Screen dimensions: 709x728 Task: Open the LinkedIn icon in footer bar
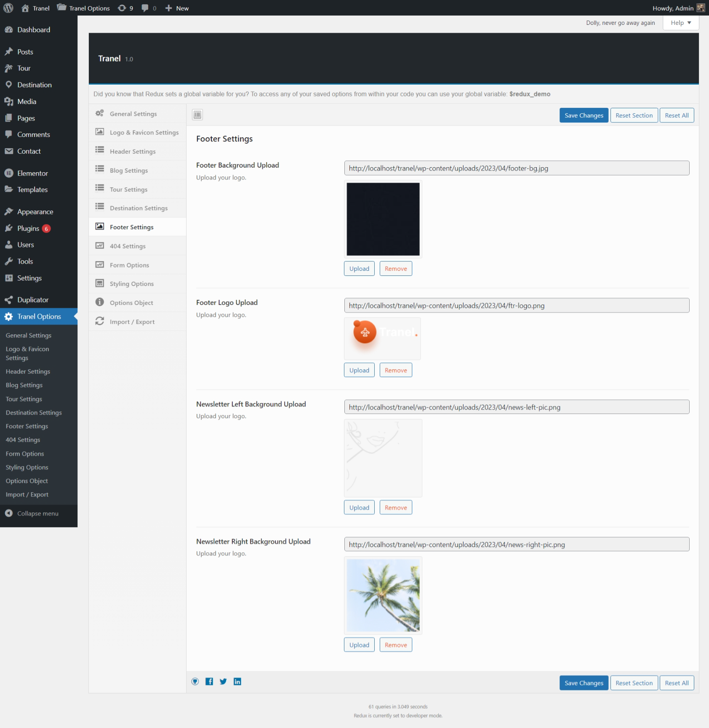point(237,682)
